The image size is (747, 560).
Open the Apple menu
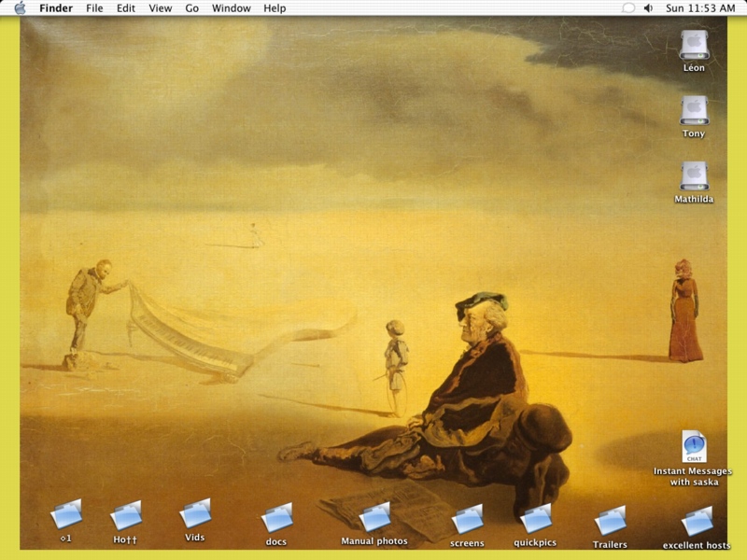pos(20,8)
